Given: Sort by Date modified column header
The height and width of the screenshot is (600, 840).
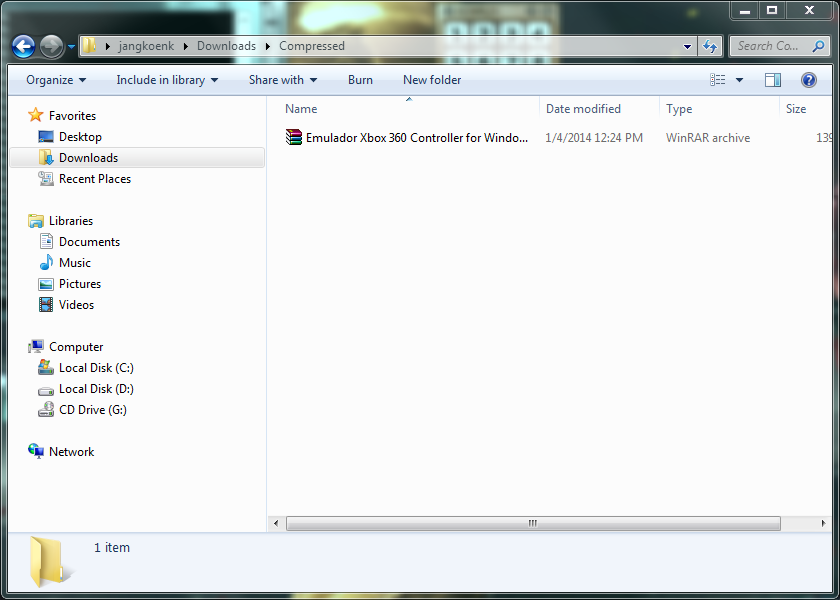Looking at the screenshot, I should coord(583,109).
